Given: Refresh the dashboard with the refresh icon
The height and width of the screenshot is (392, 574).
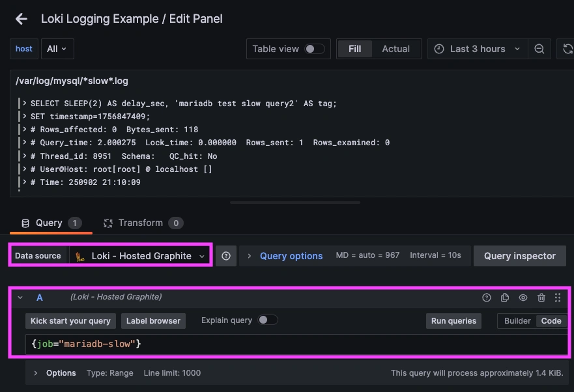Looking at the screenshot, I should (567, 49).
